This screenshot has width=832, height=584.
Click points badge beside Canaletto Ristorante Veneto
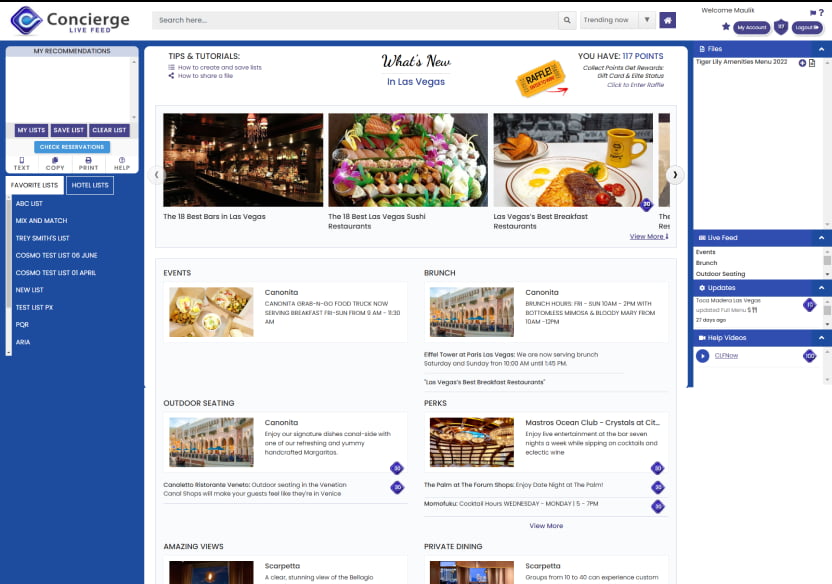click(x=397, y=487)
